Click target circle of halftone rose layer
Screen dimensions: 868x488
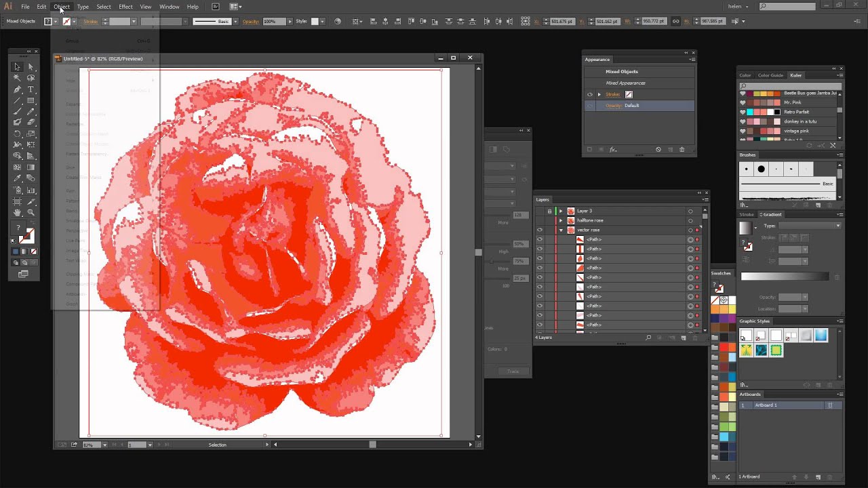tap(690, 220)
